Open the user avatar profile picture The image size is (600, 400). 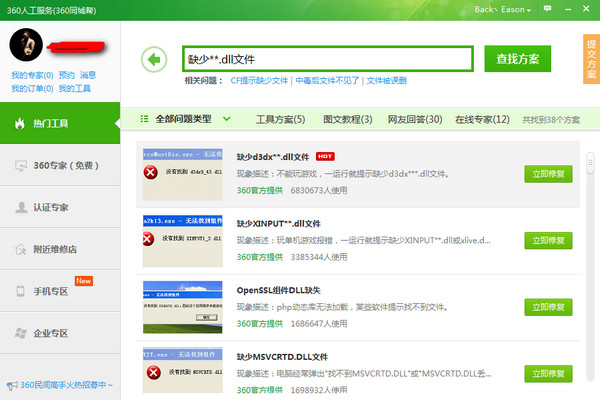pyautogui.click(x=26, y=45)
